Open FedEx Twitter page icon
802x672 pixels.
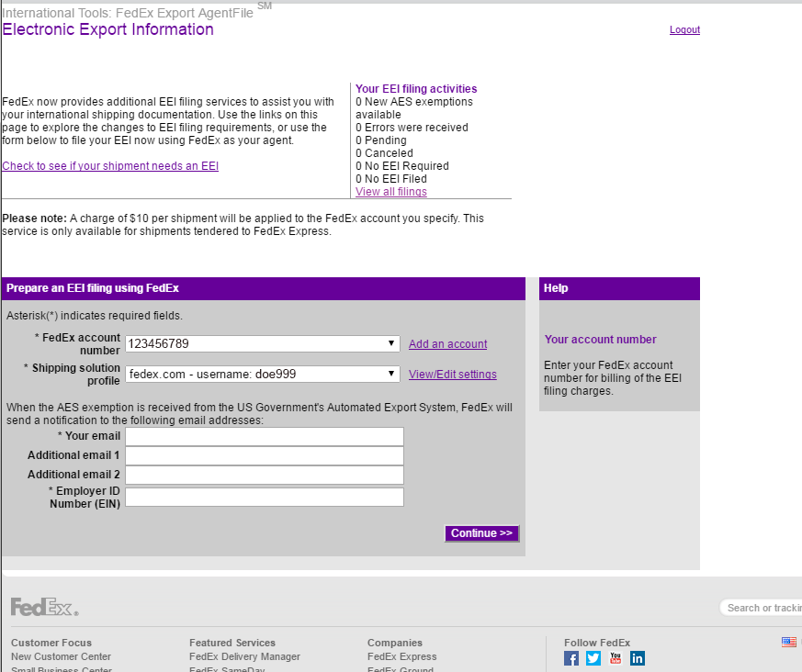(593, 658)
